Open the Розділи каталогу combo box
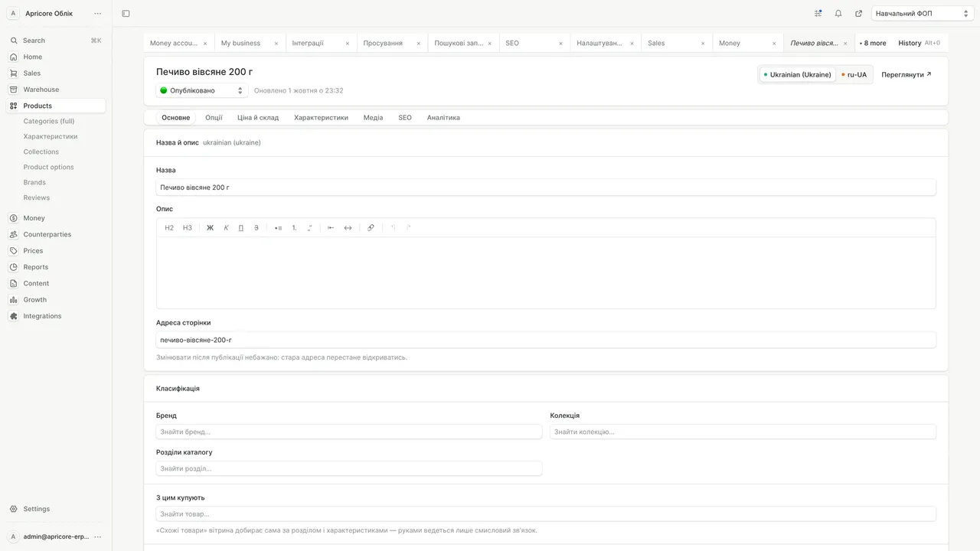This screenshot has height=551, width=980. point(349,468)
